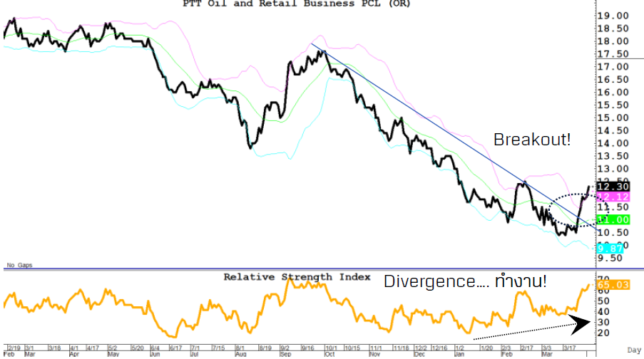The width and height of the screenshot is (644, 359).
Task: Select the cyan 9.87 lower band label
Action: tap(610, 249)
